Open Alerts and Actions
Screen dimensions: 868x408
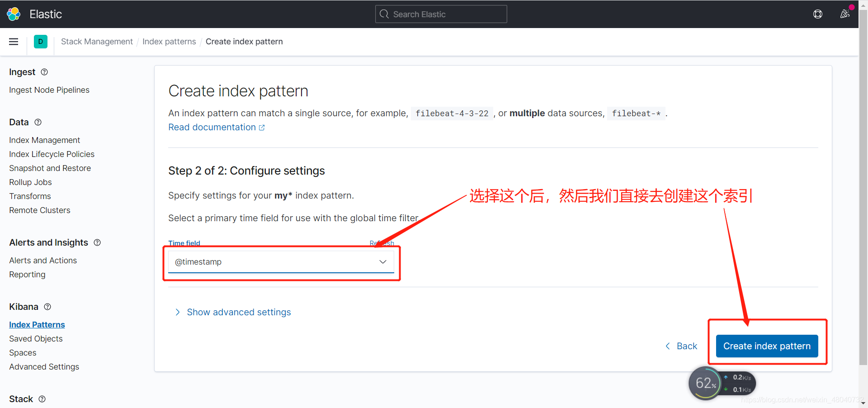[x=43, y=261]
